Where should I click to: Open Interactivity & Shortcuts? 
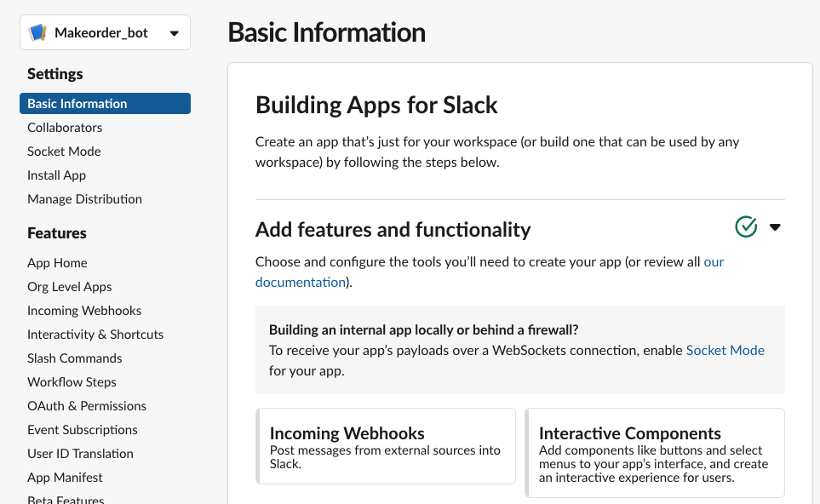pos(95,335)
